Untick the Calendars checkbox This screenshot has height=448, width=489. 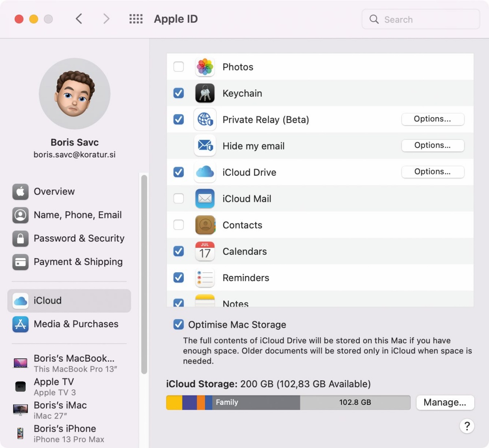pyautogui.click(x=178, y=251)
